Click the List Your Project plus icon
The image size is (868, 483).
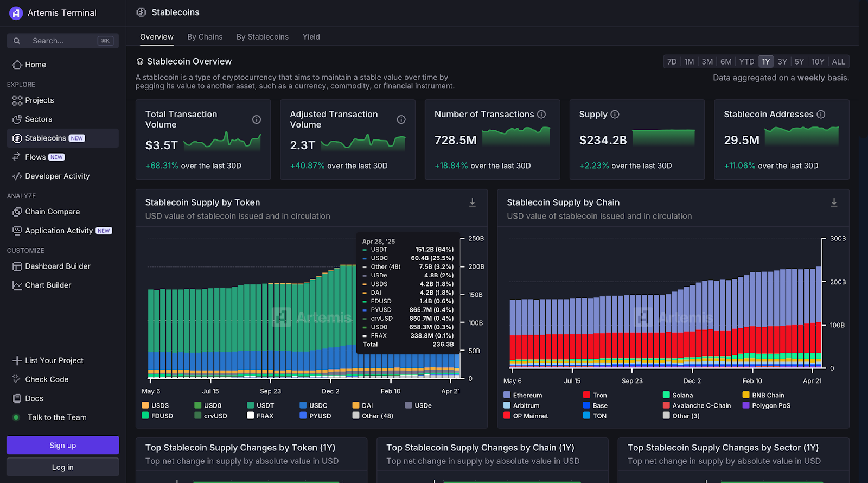point(17,360)
